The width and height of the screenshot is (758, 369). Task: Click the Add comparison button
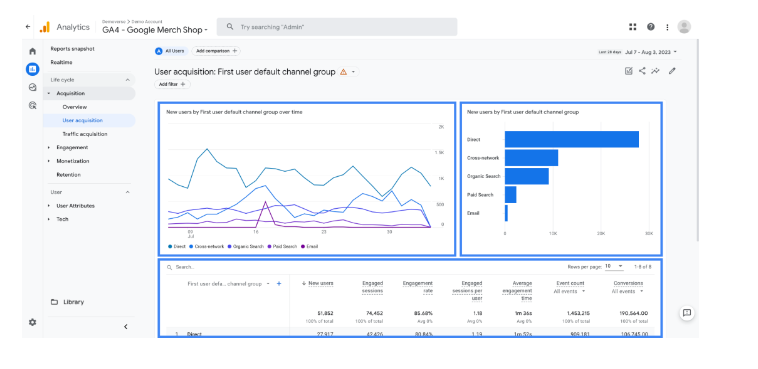[216, 51]
